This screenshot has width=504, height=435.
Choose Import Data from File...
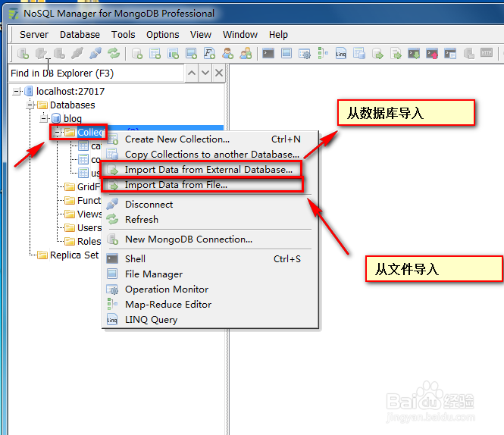point(211,185)
